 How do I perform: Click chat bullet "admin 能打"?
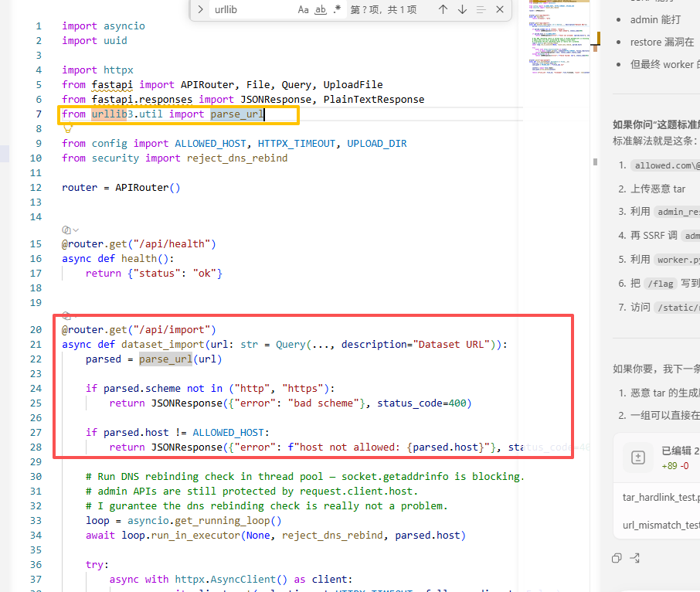tap(655, 19)
